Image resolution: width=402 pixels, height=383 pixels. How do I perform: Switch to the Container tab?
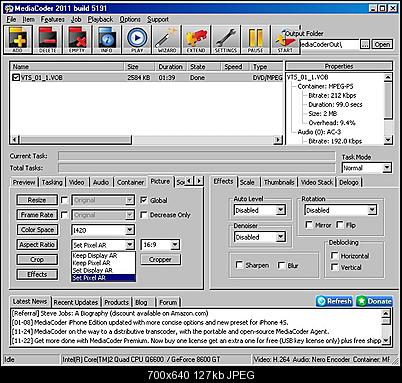click(130, 182)
